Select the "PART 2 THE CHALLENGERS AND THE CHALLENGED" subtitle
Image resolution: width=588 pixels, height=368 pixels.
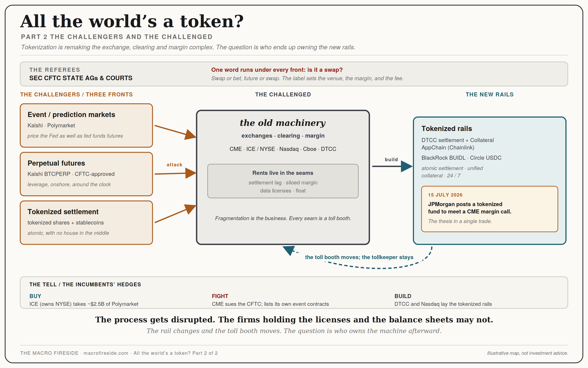pyautogui.click(x=117, y=37)
